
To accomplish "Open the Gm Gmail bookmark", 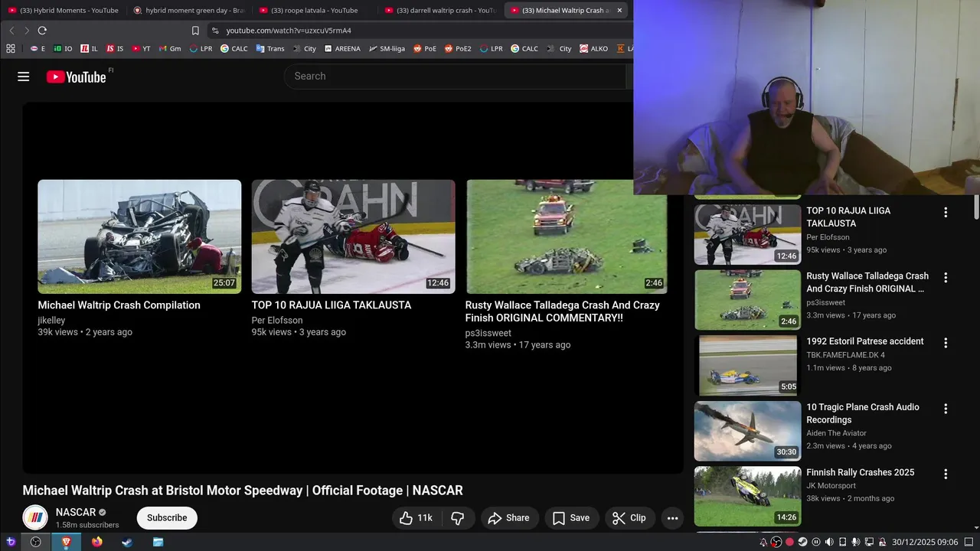I will click(x=170, y=48).
